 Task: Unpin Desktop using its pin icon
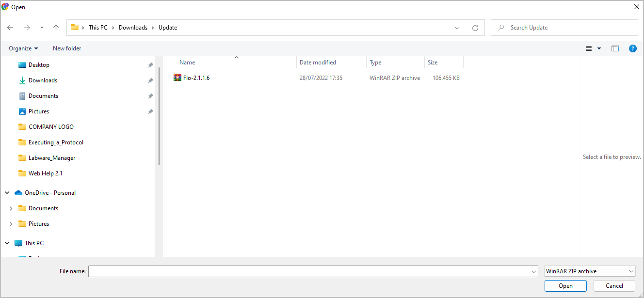(x=150, y=65)
